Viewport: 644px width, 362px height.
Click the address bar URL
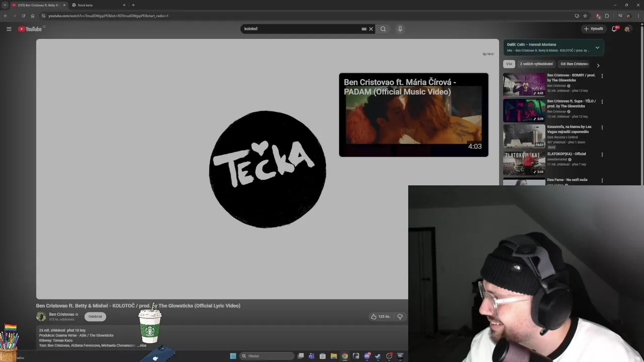[108, 16]
